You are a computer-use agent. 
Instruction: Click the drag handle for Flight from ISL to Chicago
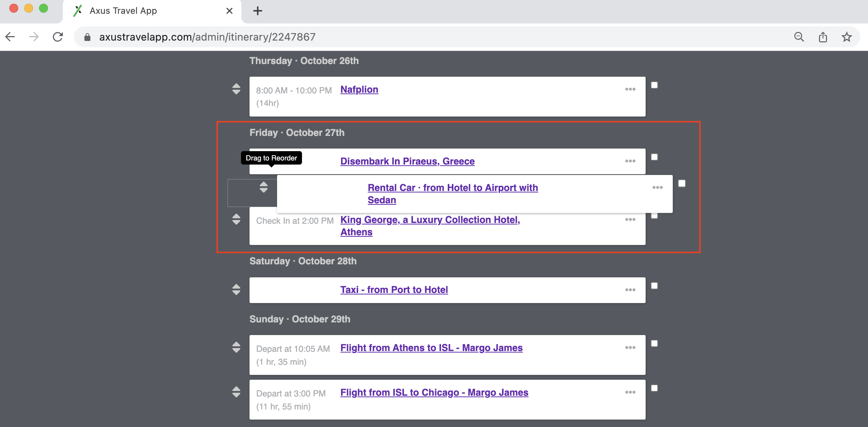tap(237, 392)
